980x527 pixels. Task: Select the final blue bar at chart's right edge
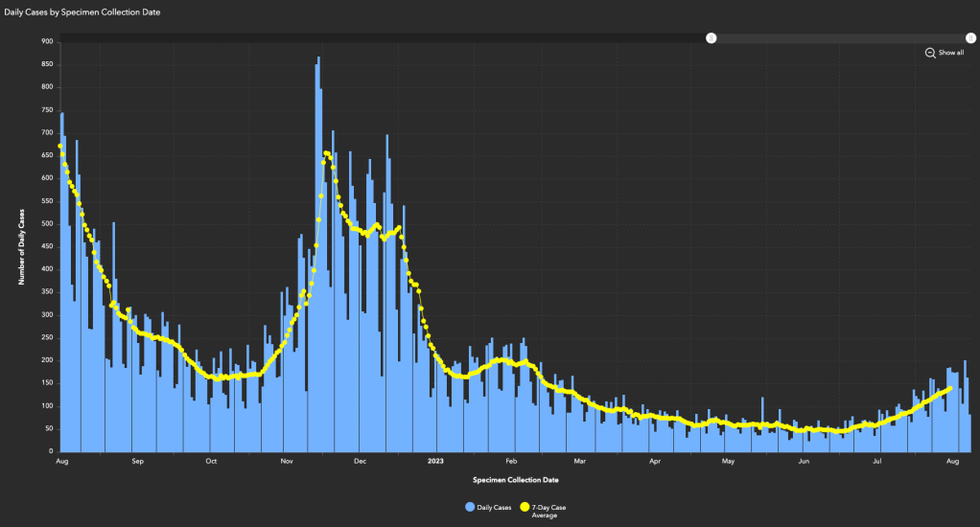(969, 432)
